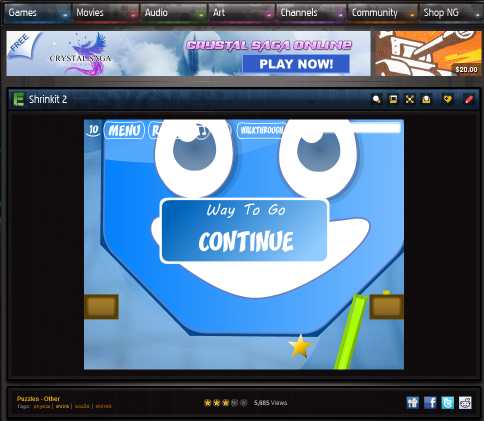The width and height of the screenshot is (484, 421).
Task: Click the right brown block in the game
Action: point(387,307)
